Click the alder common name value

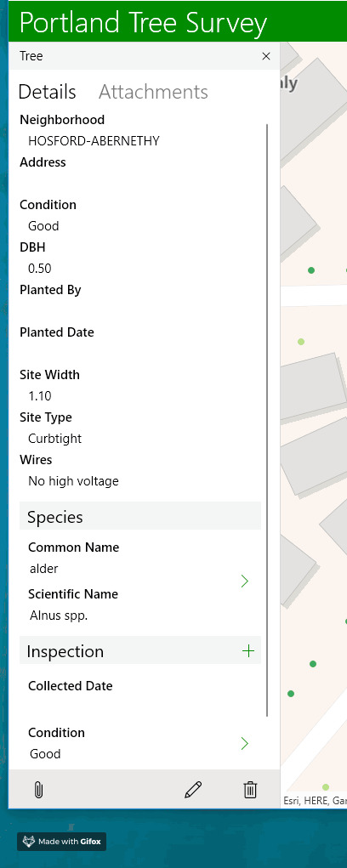pos(43,569)
